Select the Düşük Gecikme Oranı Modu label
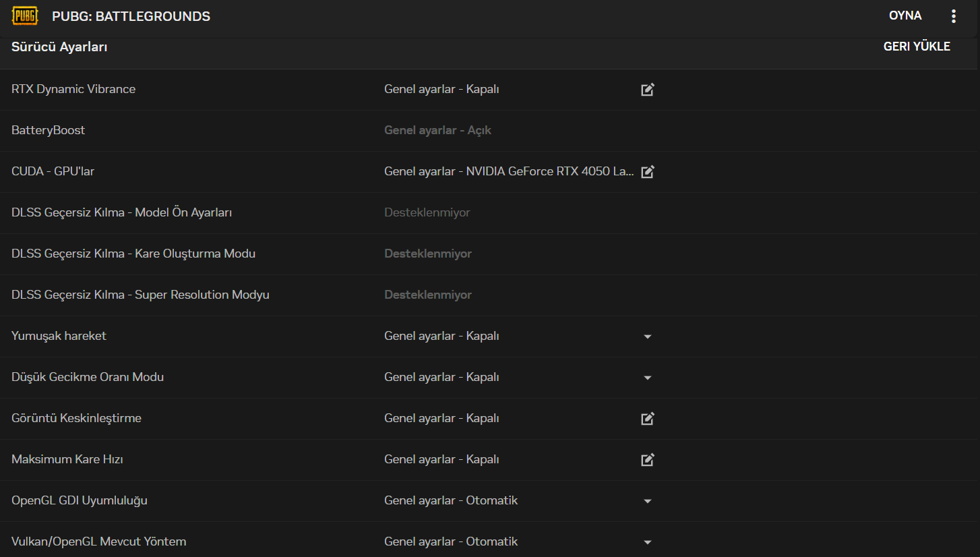The height and width of the screenshot is (557, 980). point(88,377)
